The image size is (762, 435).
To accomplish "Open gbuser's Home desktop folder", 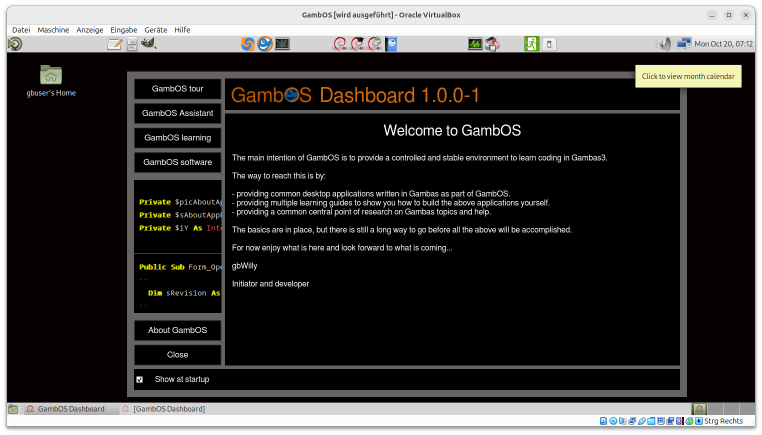I will point(51,76).
